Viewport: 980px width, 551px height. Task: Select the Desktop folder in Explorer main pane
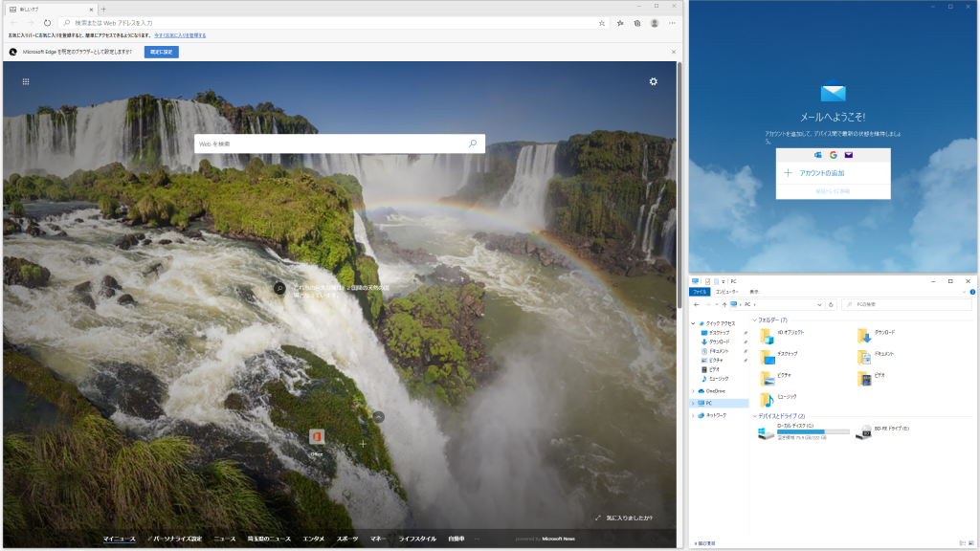tap(779, 358)
